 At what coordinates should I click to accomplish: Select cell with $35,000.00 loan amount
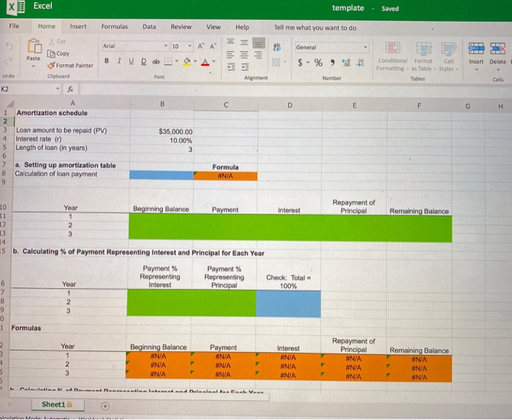[x=162, y=131]
